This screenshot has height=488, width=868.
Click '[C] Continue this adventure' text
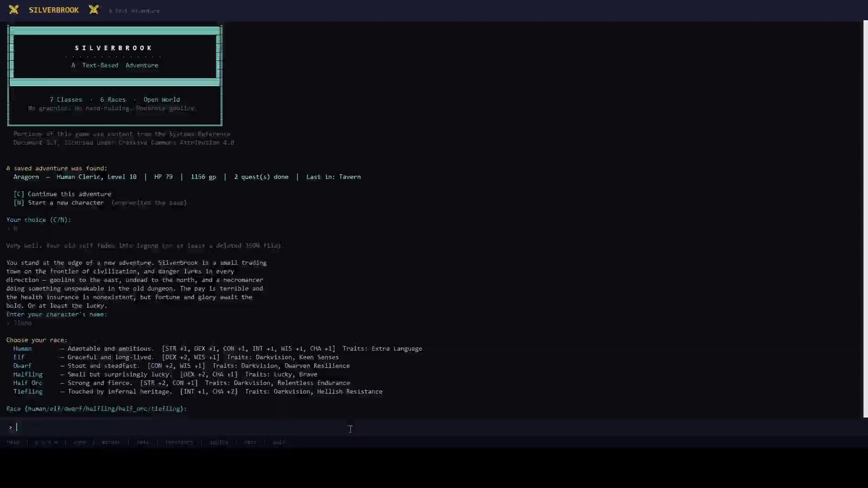tap(62, 194)
